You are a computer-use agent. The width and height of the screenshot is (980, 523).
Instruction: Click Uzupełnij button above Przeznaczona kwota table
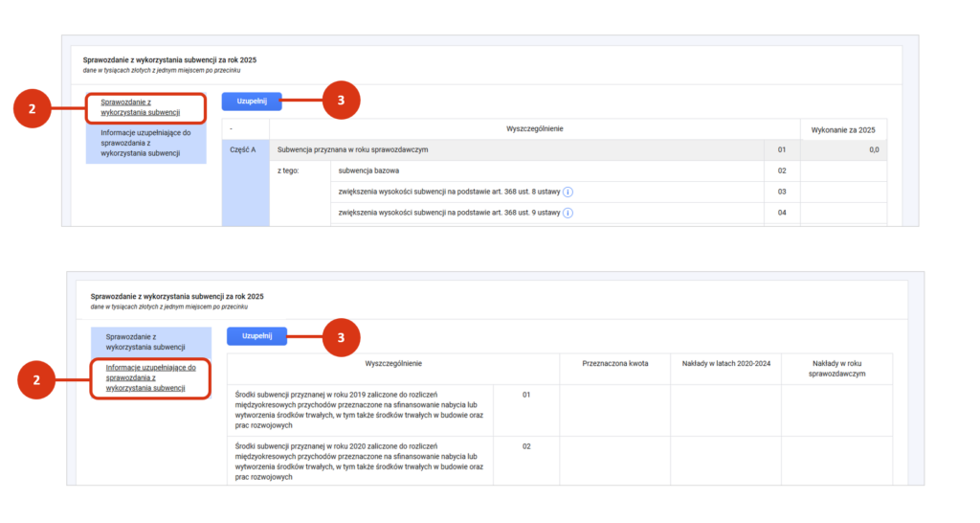pyautogui.click(x=256, y=336)
